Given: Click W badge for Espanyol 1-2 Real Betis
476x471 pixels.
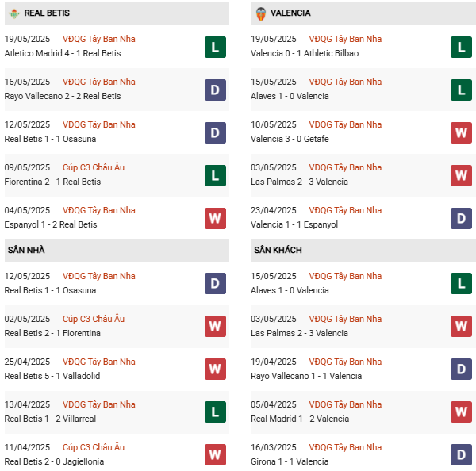Looking at the screenshot, I should point(215,218).
